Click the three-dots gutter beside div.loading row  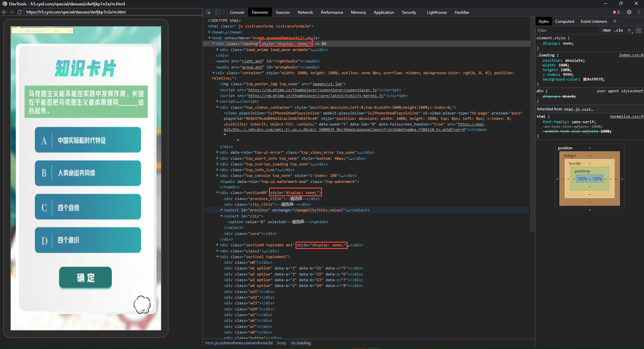point(205,44)
